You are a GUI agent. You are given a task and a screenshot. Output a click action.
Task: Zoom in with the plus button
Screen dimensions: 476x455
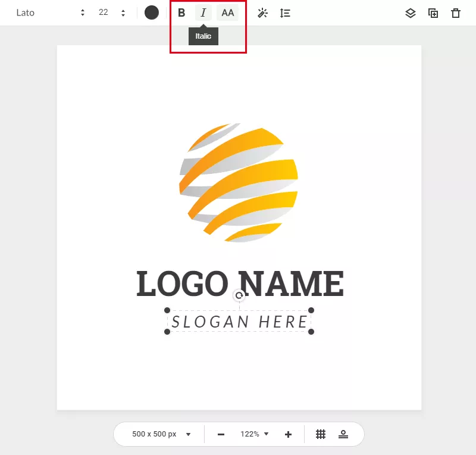[289, 434]
